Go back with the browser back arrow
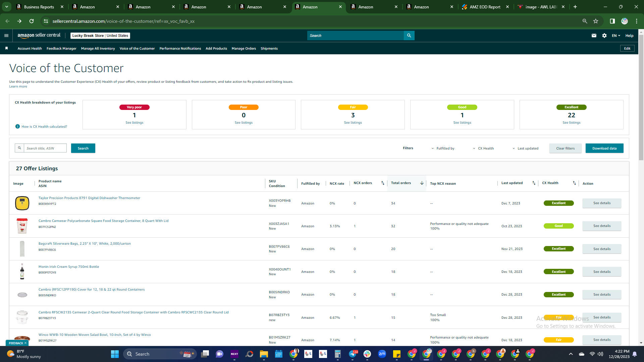644x362 pixels. 7,21
